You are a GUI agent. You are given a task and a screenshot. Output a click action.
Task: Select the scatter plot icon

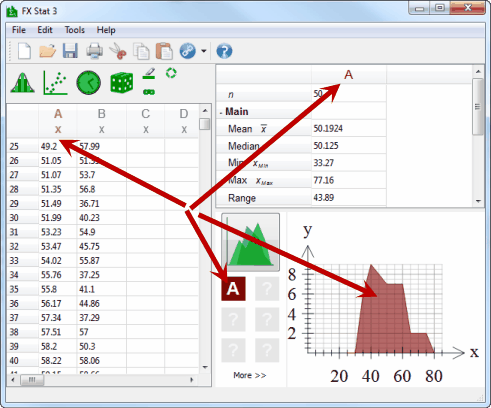(55, 82)
